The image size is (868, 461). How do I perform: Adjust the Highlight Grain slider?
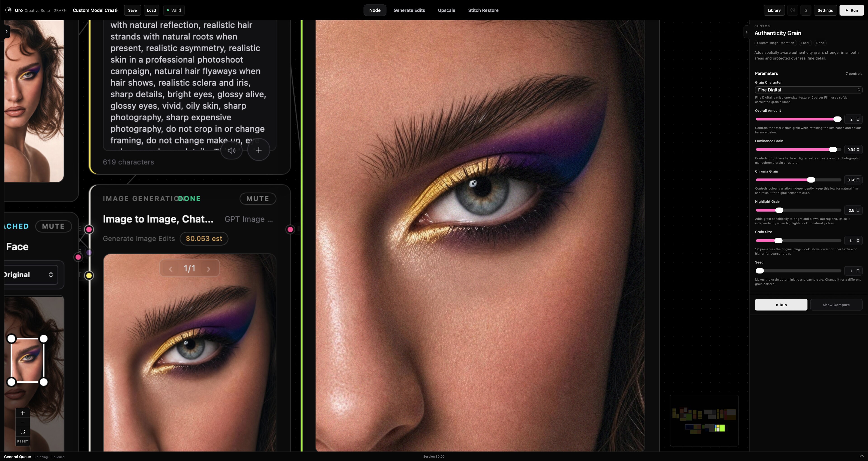point(798,210)
